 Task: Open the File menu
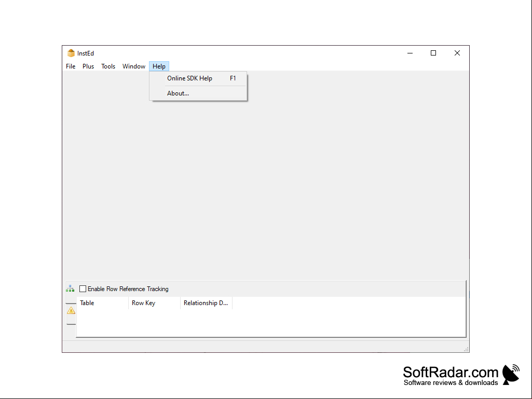point(71,66)
